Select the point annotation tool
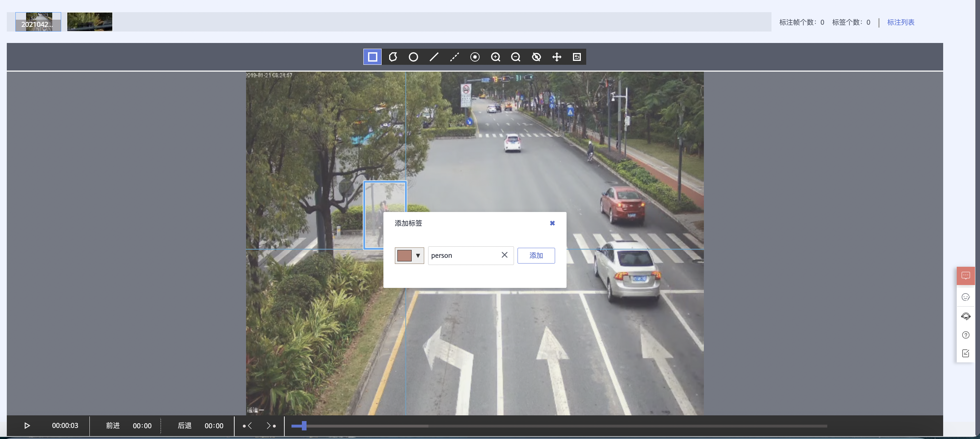 click(475, 57)
